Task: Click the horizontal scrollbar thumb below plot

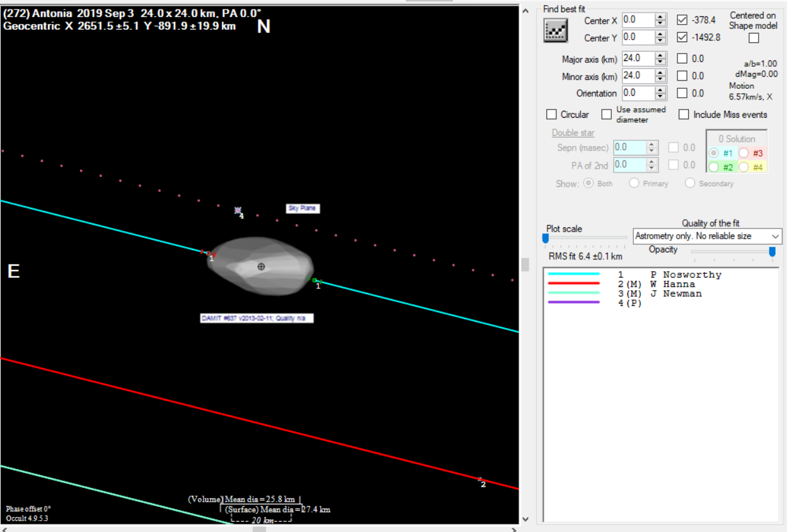Action: (x=259, y=529)
